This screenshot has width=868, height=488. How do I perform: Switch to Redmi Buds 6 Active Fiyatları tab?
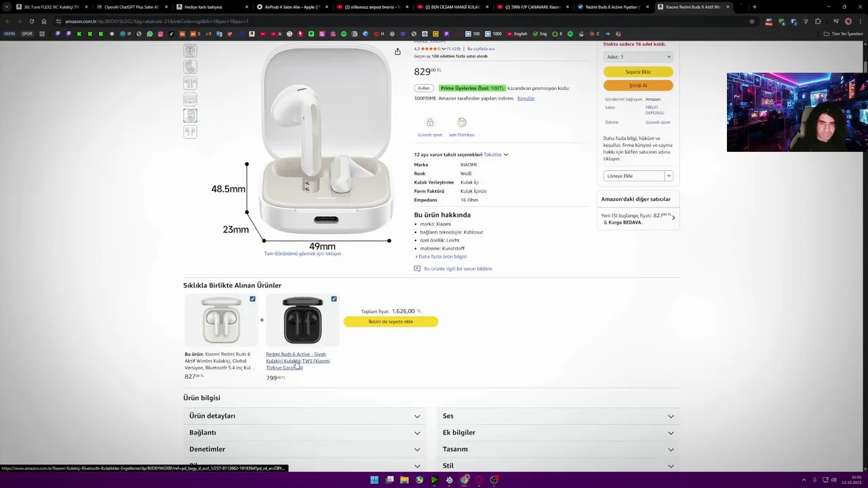tap(613, 7)
